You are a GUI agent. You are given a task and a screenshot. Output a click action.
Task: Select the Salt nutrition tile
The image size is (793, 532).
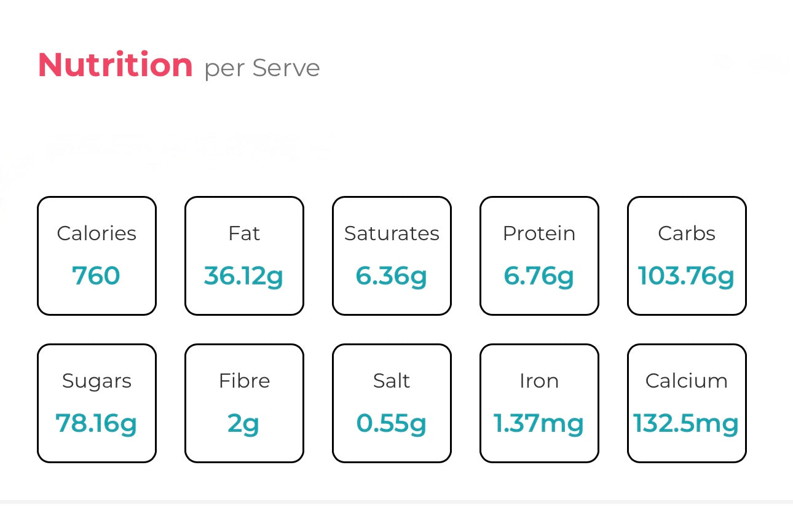392,403
